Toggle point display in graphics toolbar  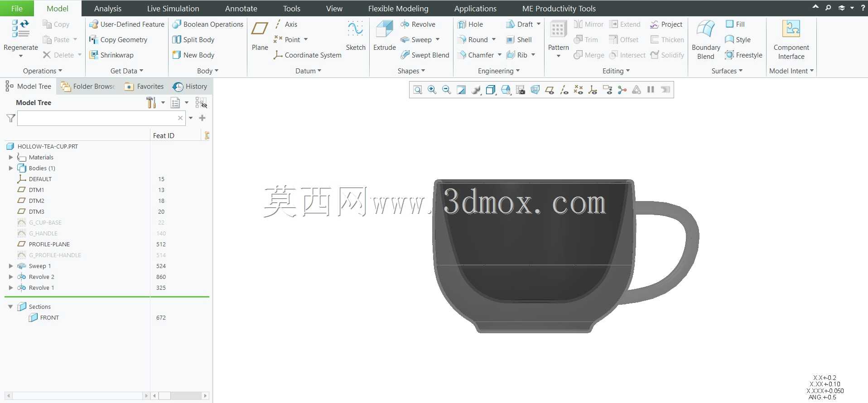click(x=579, y=90)
